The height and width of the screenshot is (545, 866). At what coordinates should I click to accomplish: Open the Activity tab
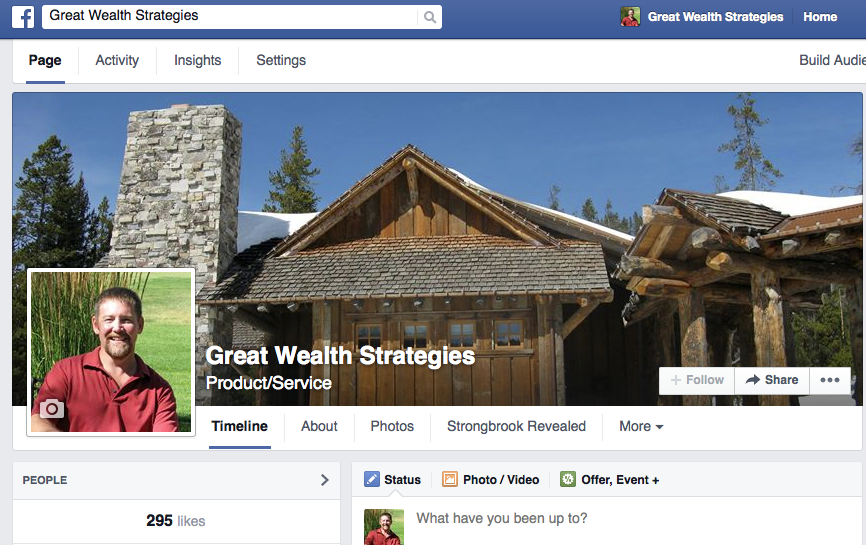pos(117,60)
